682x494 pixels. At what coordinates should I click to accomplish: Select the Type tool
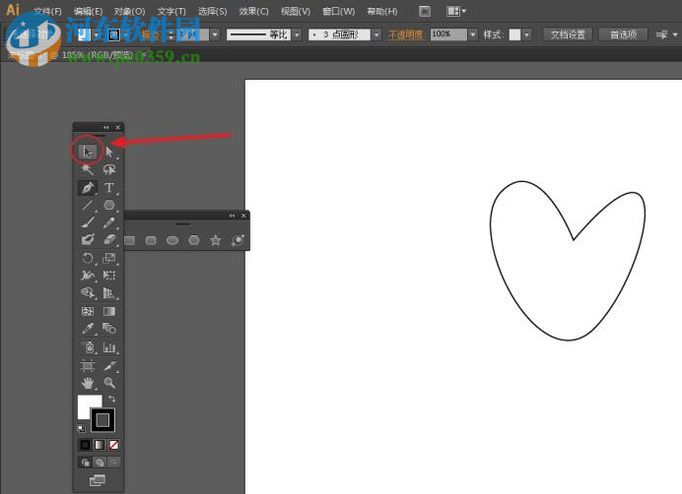click(110, 188)
